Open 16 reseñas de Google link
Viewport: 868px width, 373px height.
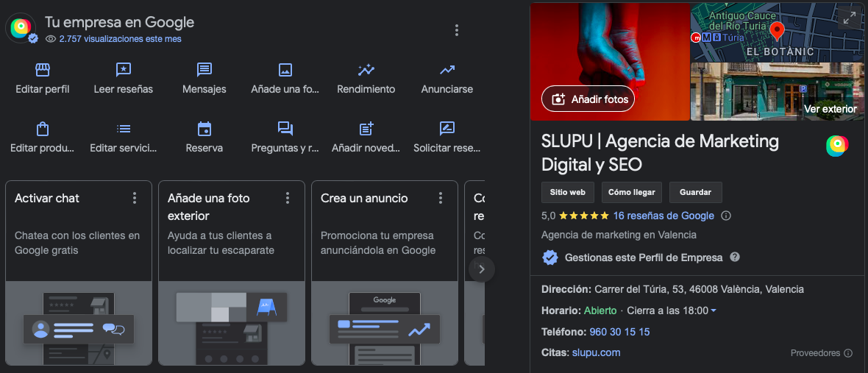(664, 216)
